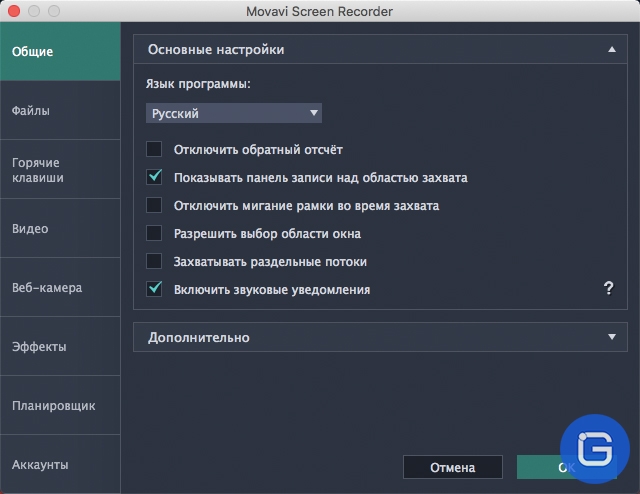Click the question mark help icon
Viewport: 640px width, 494px height.
pyautogui.click(x=608, y=288)
